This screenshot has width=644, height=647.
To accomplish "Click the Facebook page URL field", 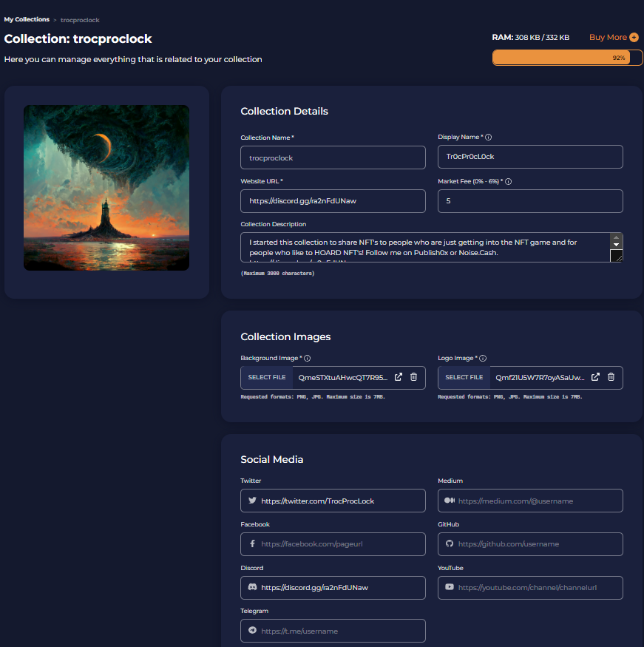I will coord(333,543).
